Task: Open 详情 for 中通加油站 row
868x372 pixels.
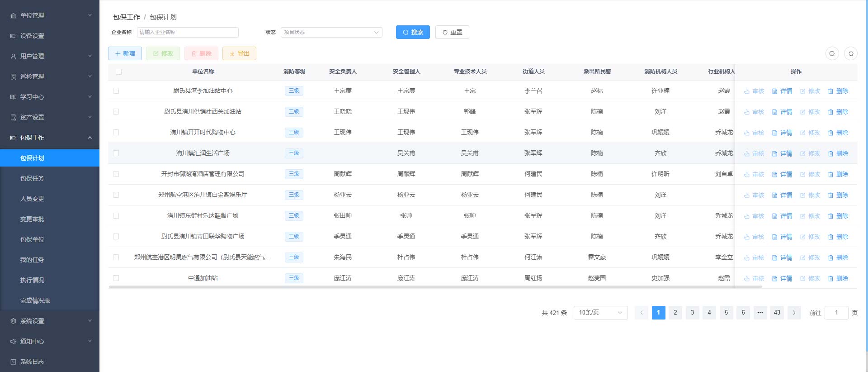Action: (782, 279)
